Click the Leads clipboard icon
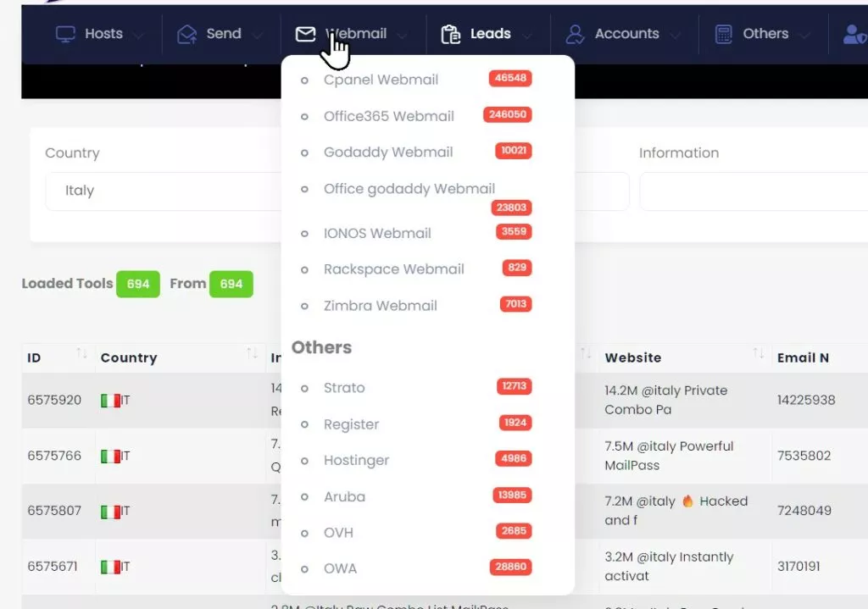The image size is (868, 609). click(x=451, y=34)
